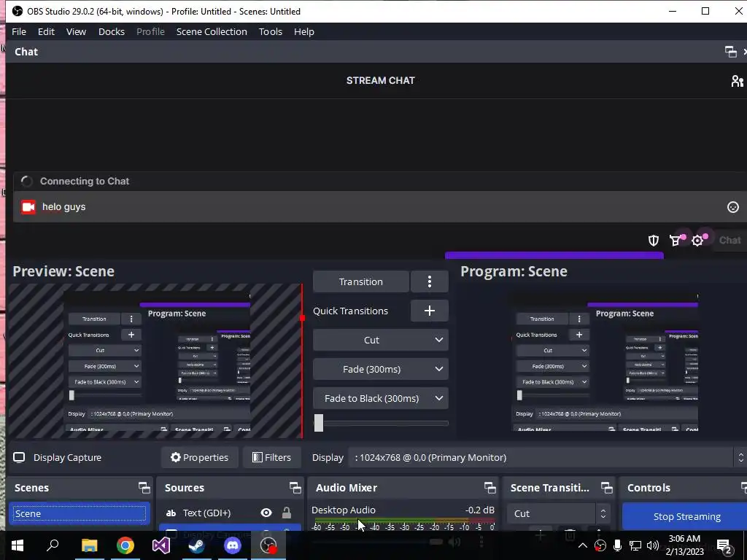Click the Preview Scene canvas
747x560 pixels.
pyautogui.click(x=155, y=361)
